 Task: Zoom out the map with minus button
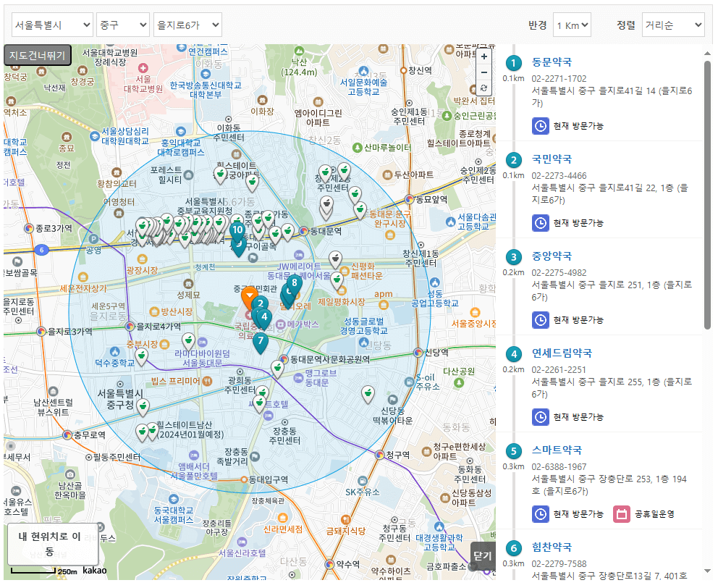coord(484,72)
